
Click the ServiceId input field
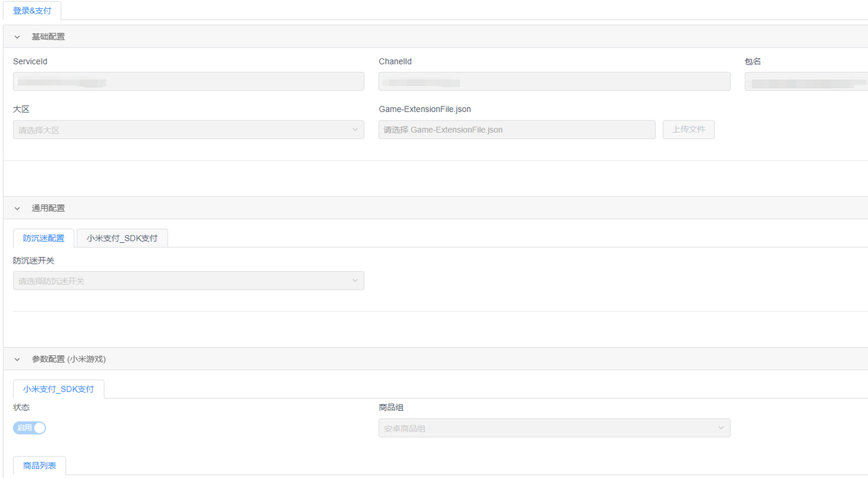(188, 81)
